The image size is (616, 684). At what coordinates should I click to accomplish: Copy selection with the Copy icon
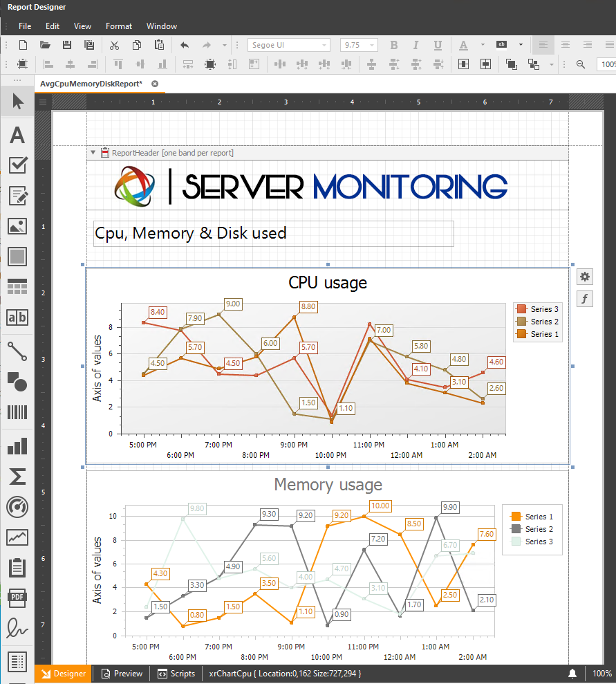[137, 45]
